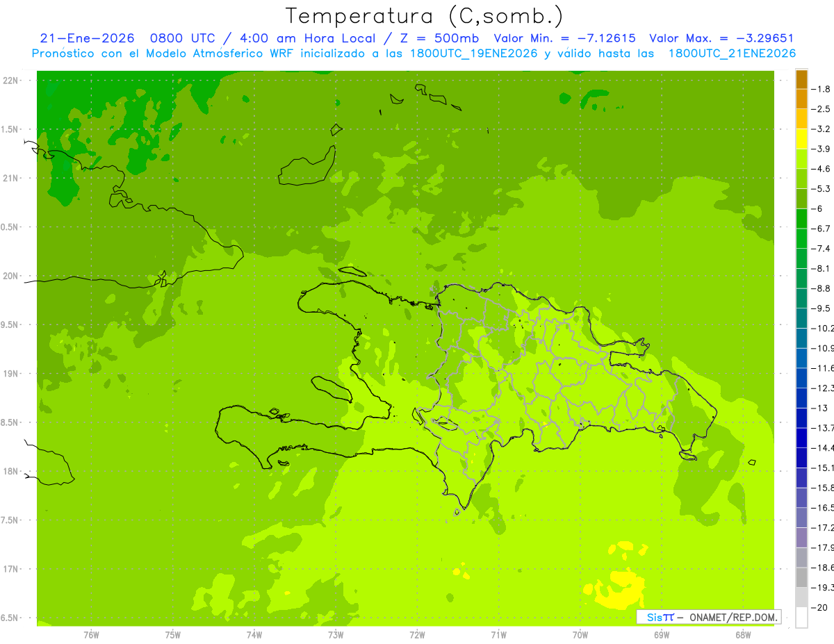Click the "17N" latitude axis label

pos(11,569)
